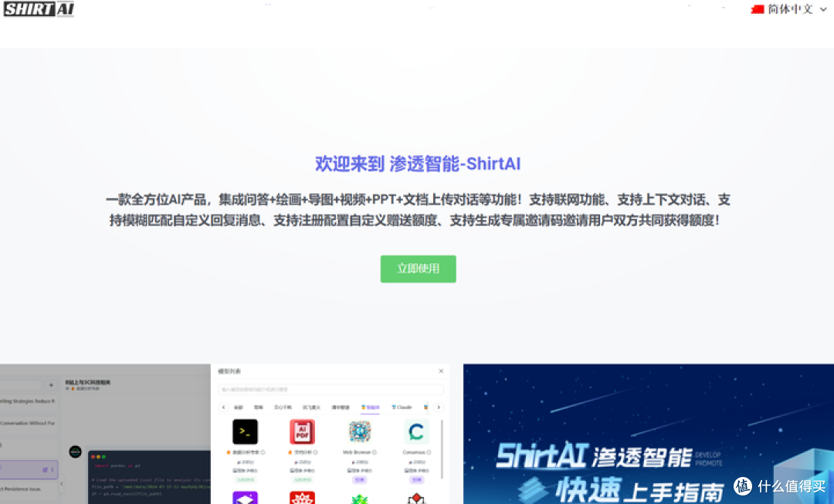Click the plus new chat button
The image size is (834, 504).
click(51, 385)
